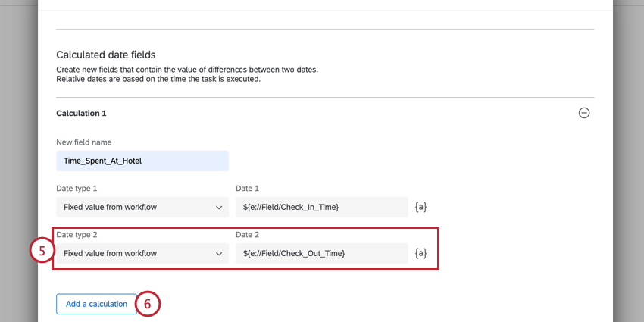Click the Date 2 label text
644x322 pixels.
pyautogui.click(x=247, y=235)
